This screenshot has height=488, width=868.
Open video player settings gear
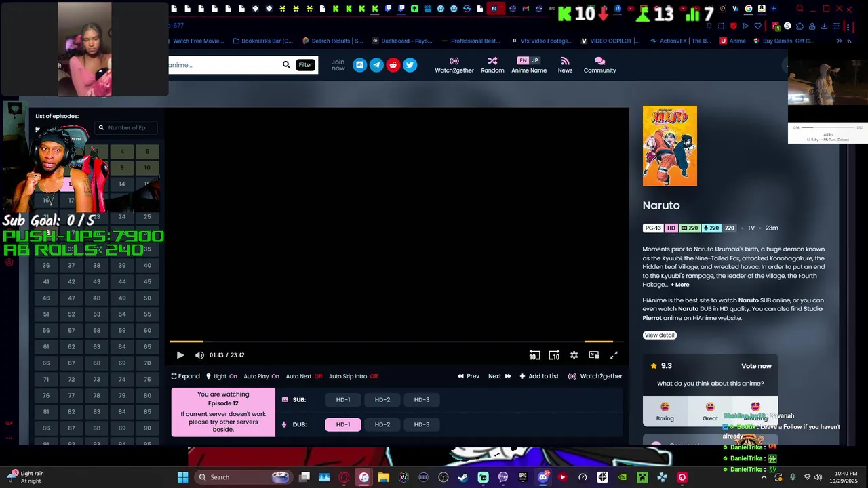pos(574,355)
